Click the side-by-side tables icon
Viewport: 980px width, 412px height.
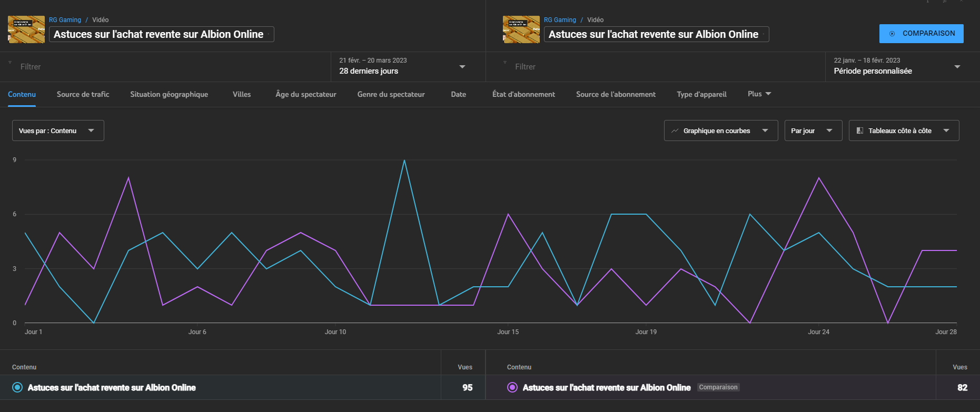point(860,130)
